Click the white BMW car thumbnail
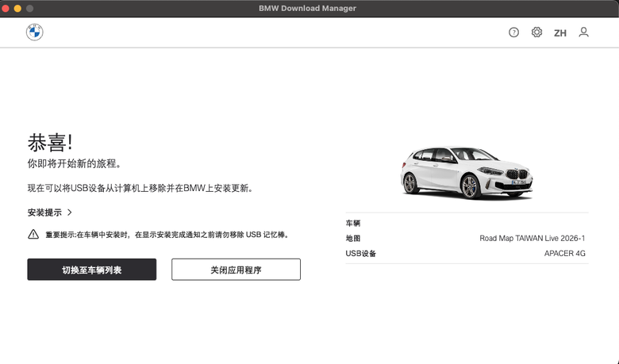 pos(467,172)
